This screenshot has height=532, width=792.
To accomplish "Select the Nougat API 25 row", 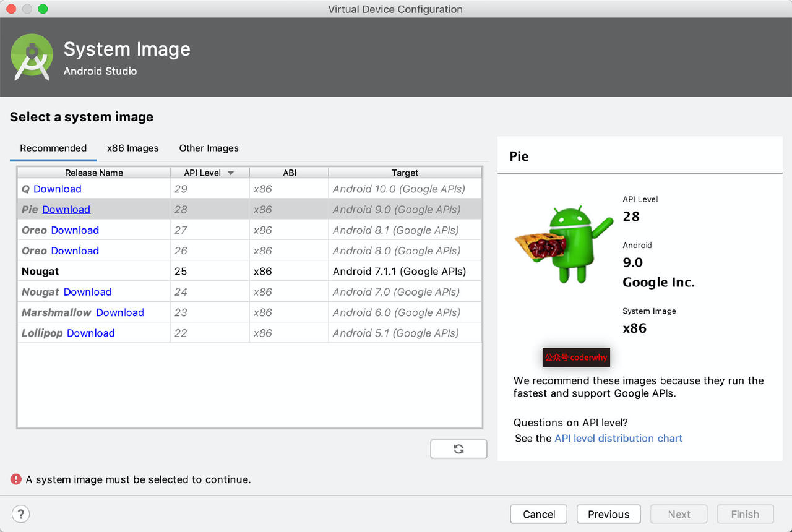I will point(249,271).
